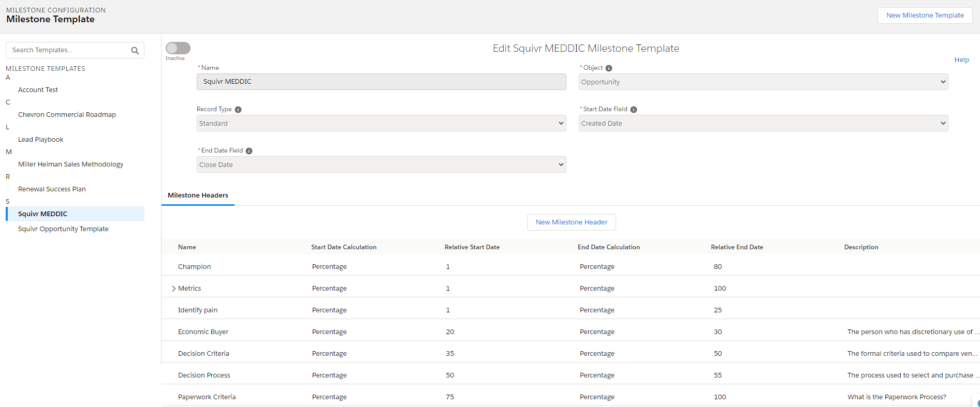Click the Relative End Date column header
The image size is (980, 407).
pos(737,247)
